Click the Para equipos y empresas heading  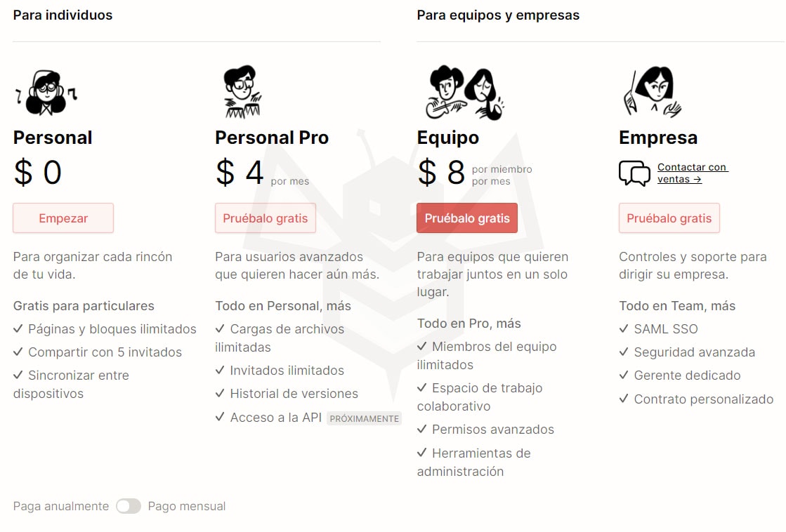pyautogui.click(x=498, y=15)
